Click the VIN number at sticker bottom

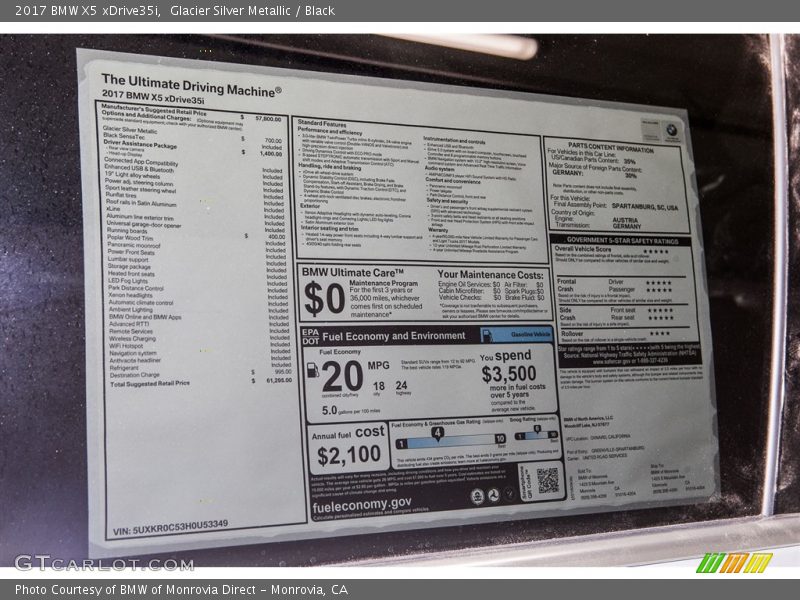pyautogui.click(x=170, y=528)
